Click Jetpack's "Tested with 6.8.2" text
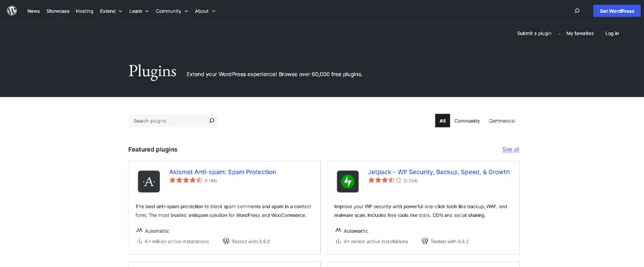 450,241
